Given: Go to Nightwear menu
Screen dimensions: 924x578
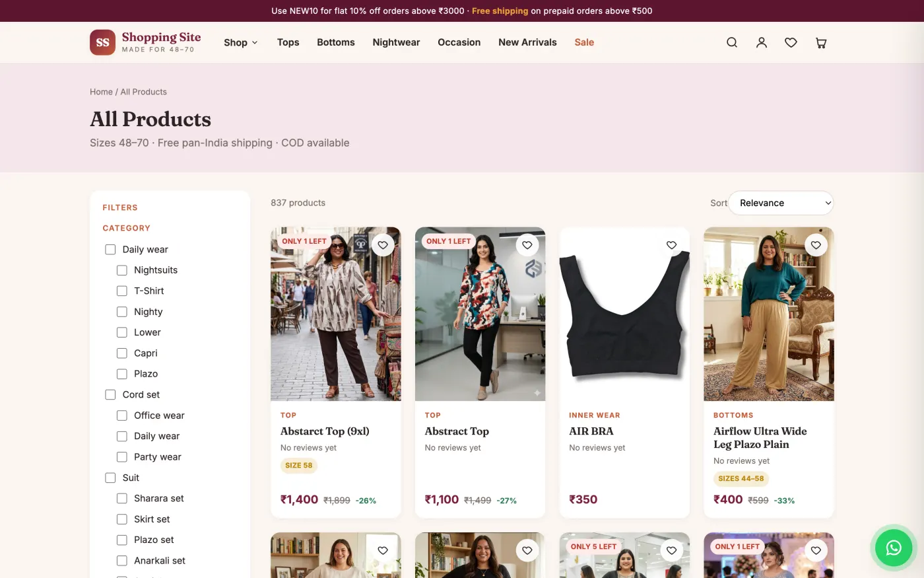Looking at the screenshot, I should 396,42.
